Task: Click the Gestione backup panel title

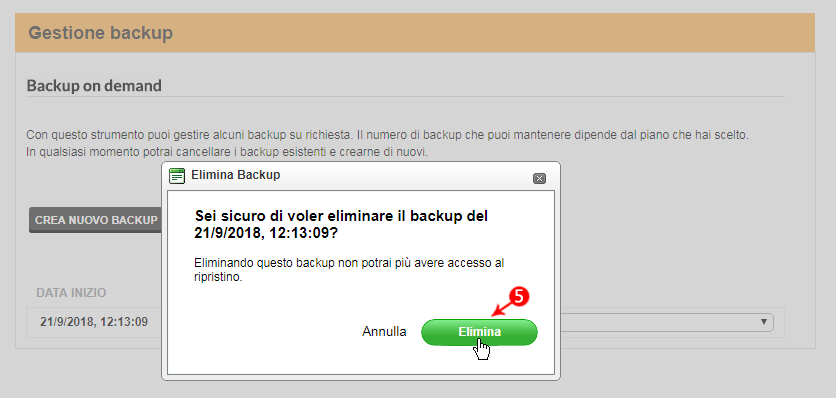Action: (100, 33)
